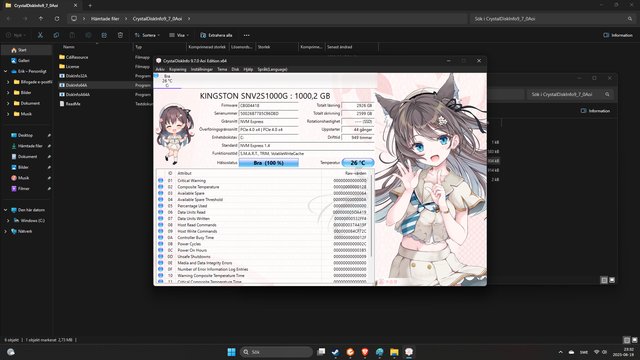Click the Share icon in Explorer toolbar
This screenshot has height=360, width=640.
click(x=104, y=35)
